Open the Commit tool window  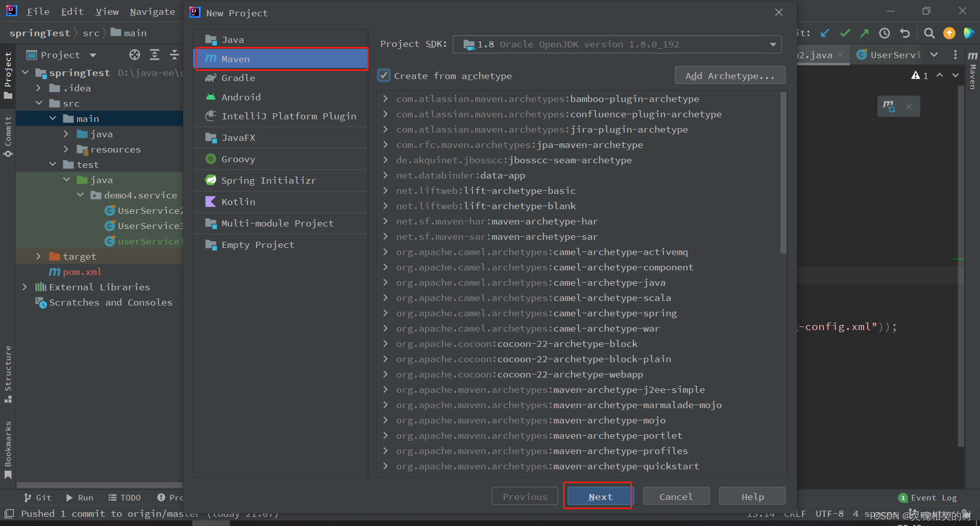(8, 136)
